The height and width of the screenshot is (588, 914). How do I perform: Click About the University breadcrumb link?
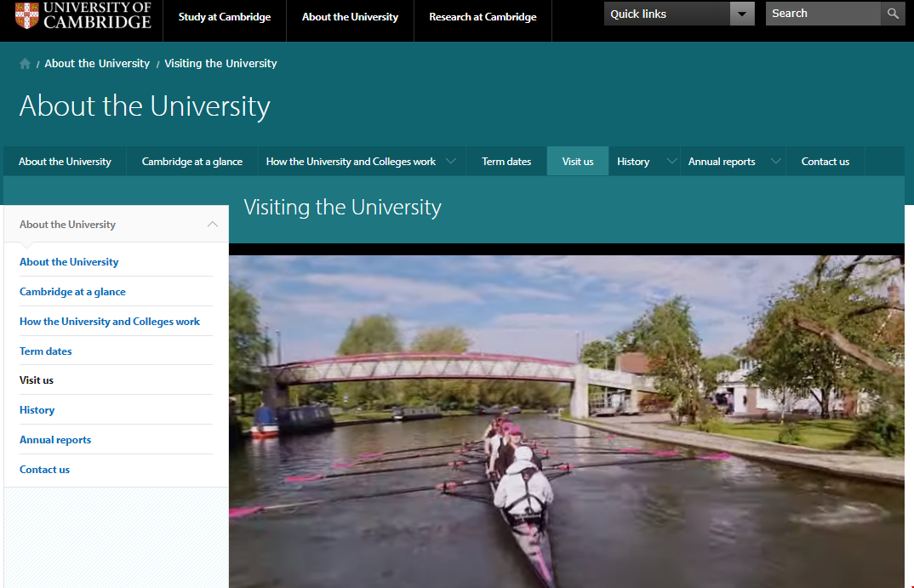(97, 64)
